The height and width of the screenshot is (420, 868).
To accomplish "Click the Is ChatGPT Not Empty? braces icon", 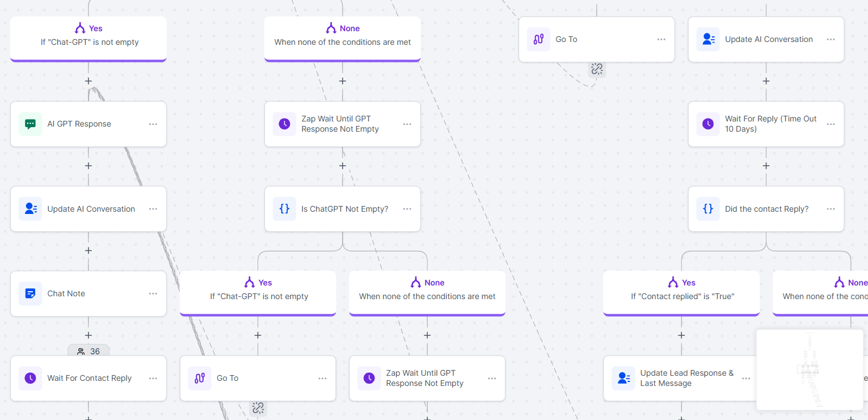I will point(285,209).
